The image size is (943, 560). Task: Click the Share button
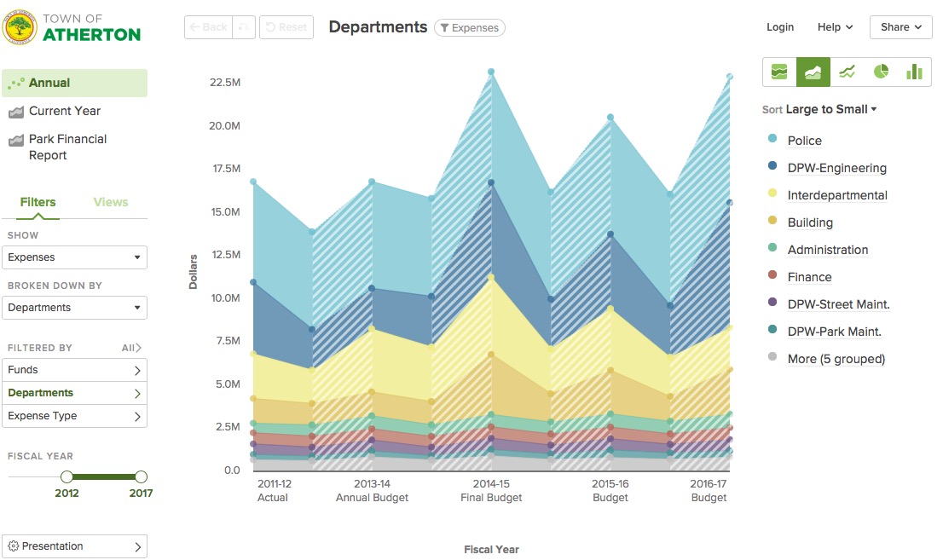pos(900,27)
